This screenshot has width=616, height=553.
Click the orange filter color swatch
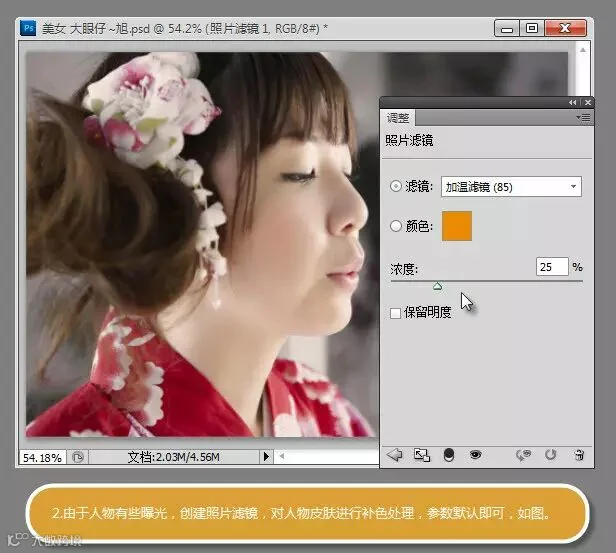tap(457, 226)
